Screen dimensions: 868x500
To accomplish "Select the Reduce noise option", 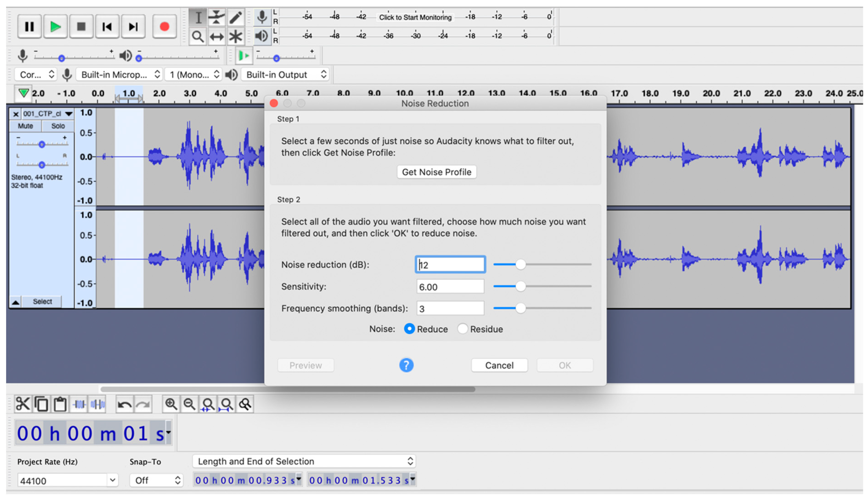I will point(409,329).
